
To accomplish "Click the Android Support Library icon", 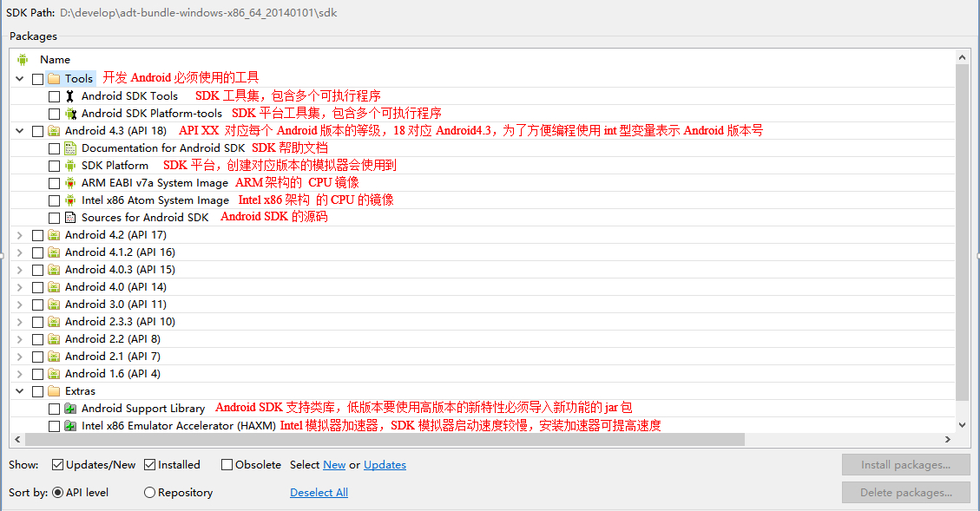I will click(x=70, y=409).
